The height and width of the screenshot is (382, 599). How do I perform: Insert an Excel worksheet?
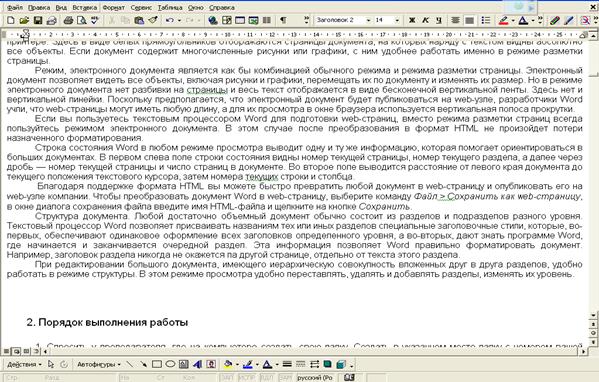click(253, 20)
